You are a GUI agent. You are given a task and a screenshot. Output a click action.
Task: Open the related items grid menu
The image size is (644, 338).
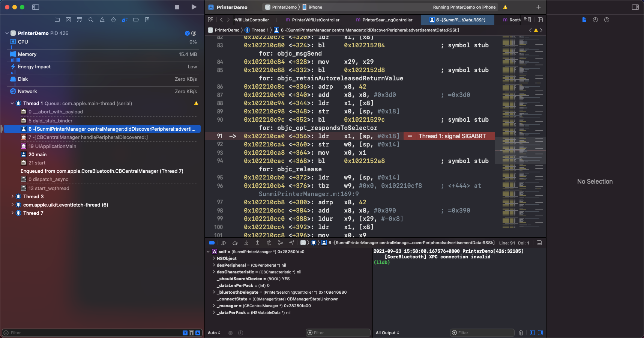210,20
